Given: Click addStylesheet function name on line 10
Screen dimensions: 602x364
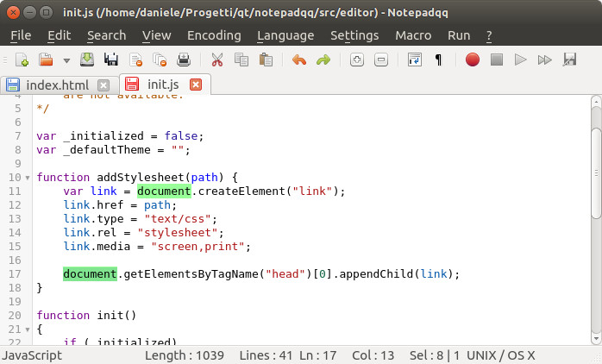Looking at the screenshot, I should tap(141, 178).
